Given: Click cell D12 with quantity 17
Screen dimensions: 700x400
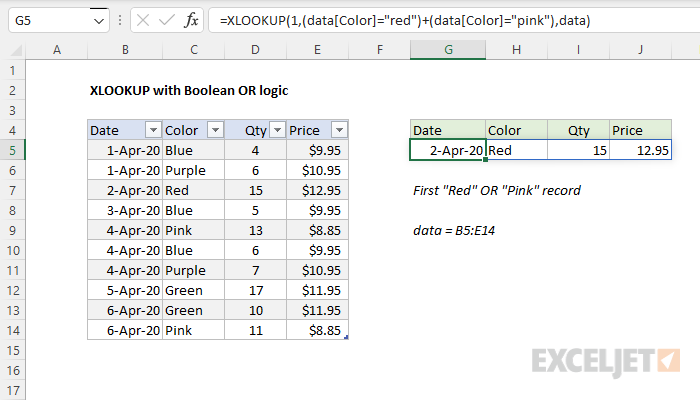Looking at the screenshot, I should 255,291.
